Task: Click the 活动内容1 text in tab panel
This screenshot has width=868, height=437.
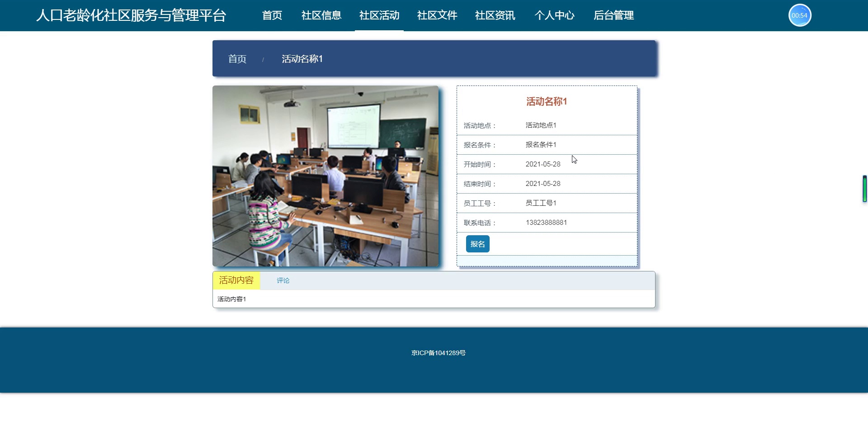Action: click(x=231, y=299)
